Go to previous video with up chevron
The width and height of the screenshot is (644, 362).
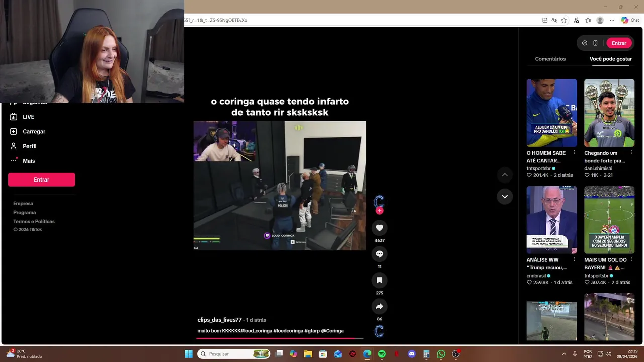[505, 175]
